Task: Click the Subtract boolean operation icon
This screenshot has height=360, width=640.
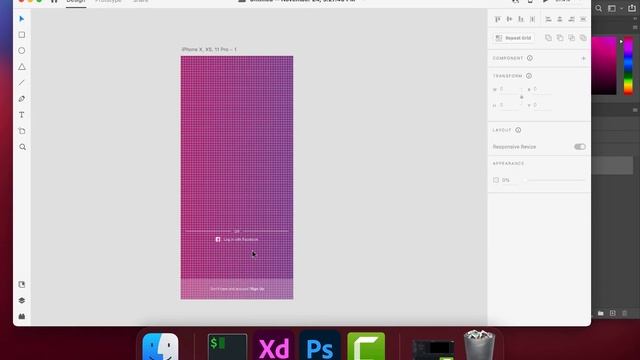Action: pos(560,38)
